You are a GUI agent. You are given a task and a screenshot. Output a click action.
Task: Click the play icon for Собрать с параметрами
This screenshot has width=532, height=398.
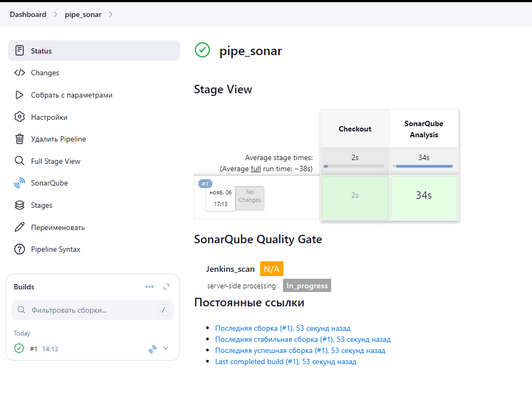coord(20,95)
